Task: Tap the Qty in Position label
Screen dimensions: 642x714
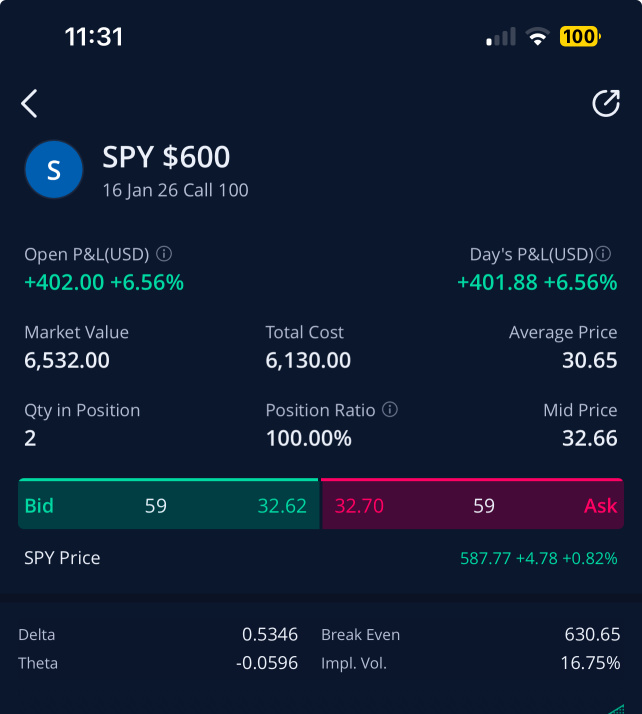Action: [82, 411]
